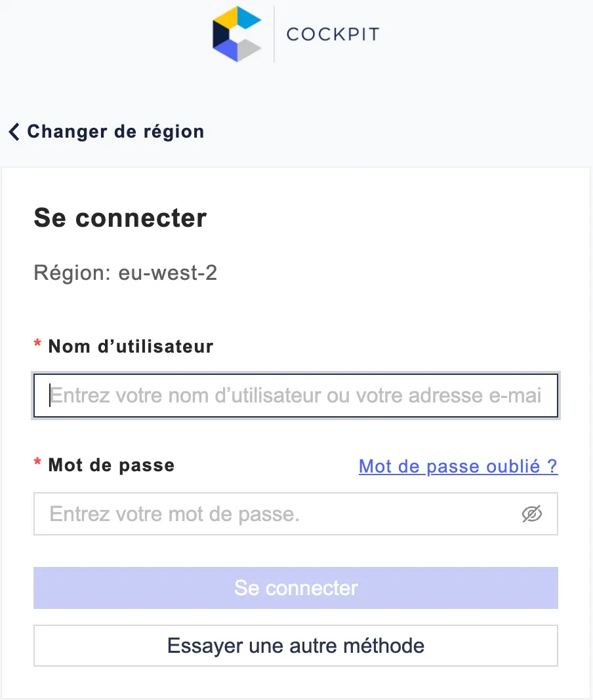Click divider line between logo and COCKPIT

(x=274, y=34)
